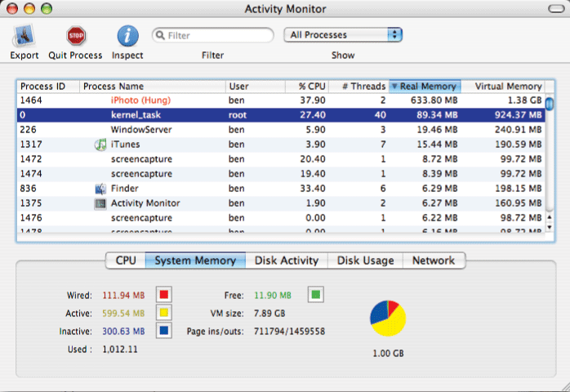Click the Quit Process stop-sign icon
570x392 pixels.
click(x=76, y=36)
